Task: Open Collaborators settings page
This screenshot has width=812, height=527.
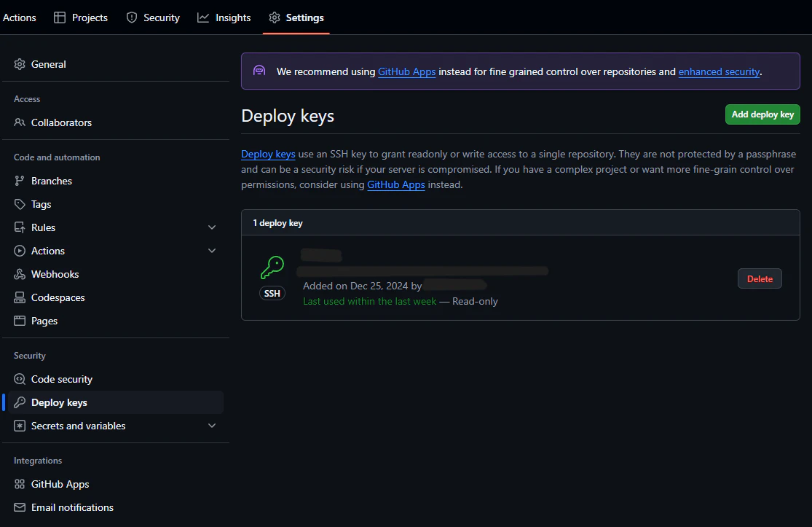Action: point(116,122)
